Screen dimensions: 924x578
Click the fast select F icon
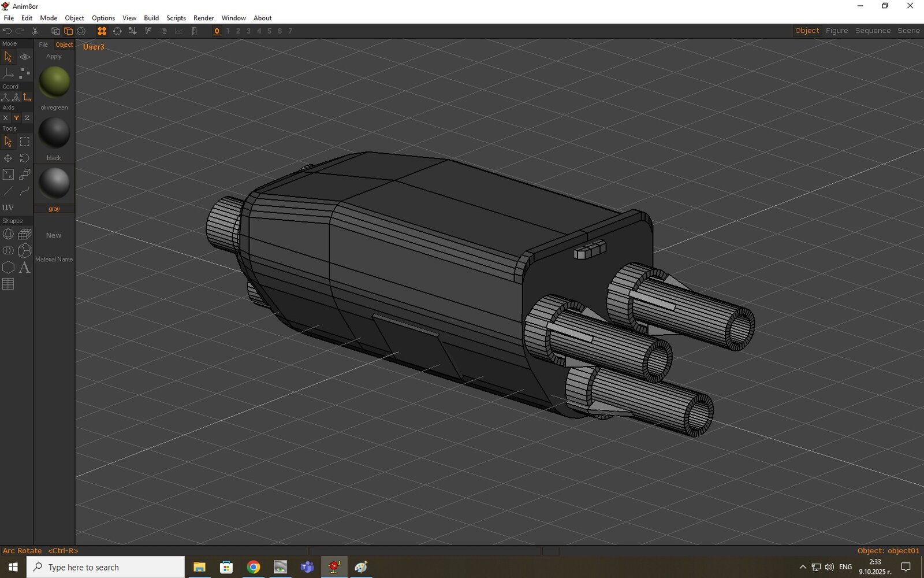point(148,31)
